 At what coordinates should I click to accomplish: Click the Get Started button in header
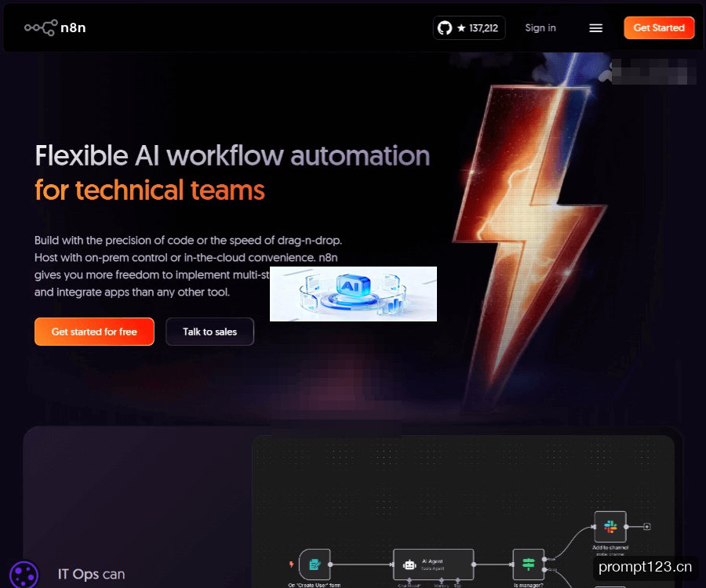(x=659, y=28)
